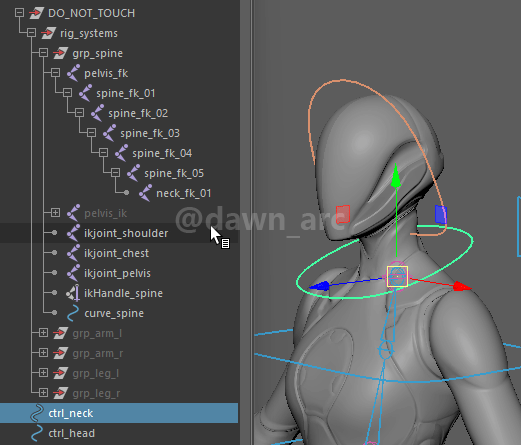This screenshot has width=521, height=445.
Task: Click the pelvis_ik joint icon
Action: [73, 213]
